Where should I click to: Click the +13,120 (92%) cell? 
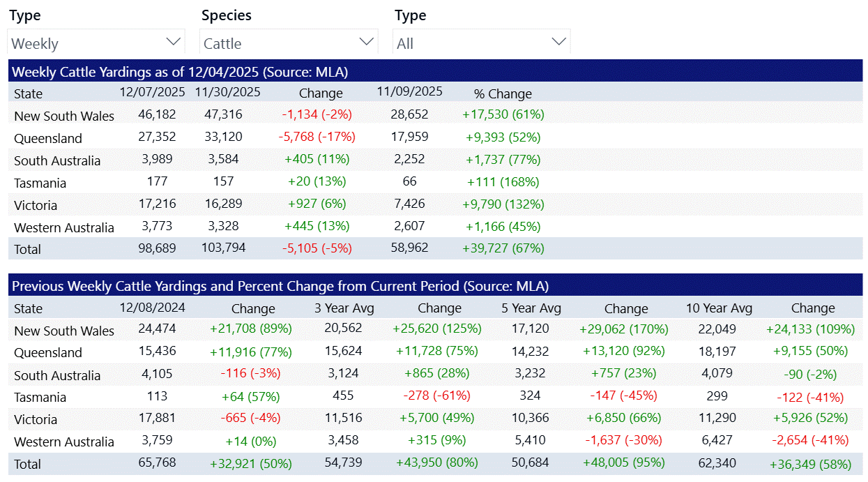point(624,351)
